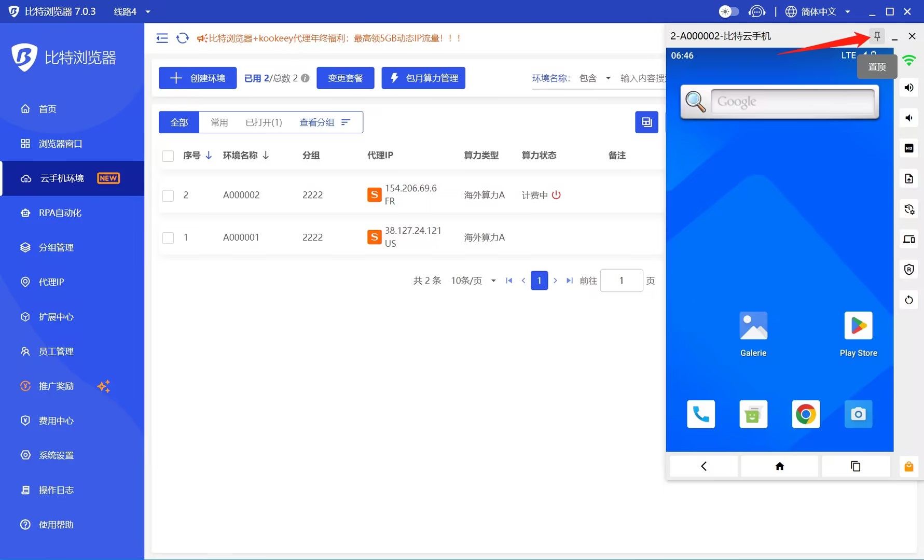
Task: Check the select-all header checkbox
Action: pyautogui.click(x=168, y=156)
